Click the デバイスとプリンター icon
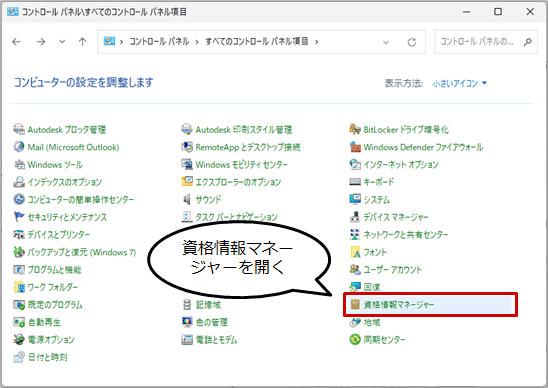Viewport: 548px width, 388px height. point(19,234)
